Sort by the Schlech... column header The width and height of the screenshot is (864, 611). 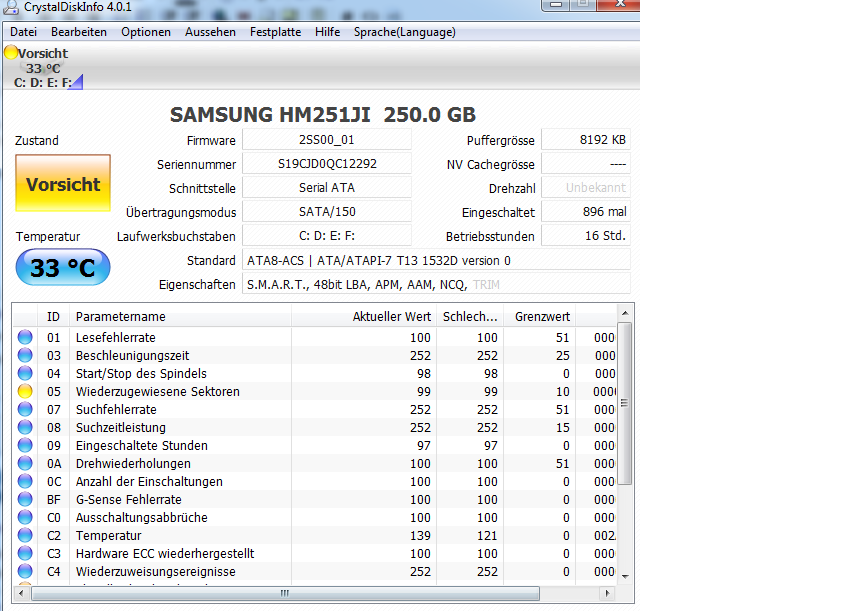[x=469, y=317]
